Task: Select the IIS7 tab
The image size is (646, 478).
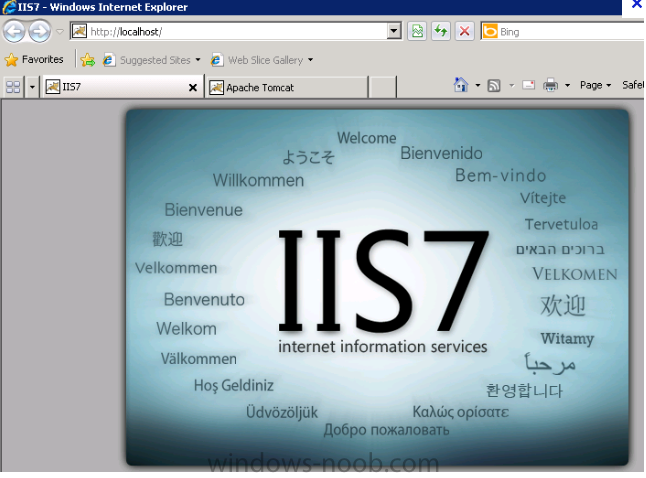Action: (x=122, y=87)
